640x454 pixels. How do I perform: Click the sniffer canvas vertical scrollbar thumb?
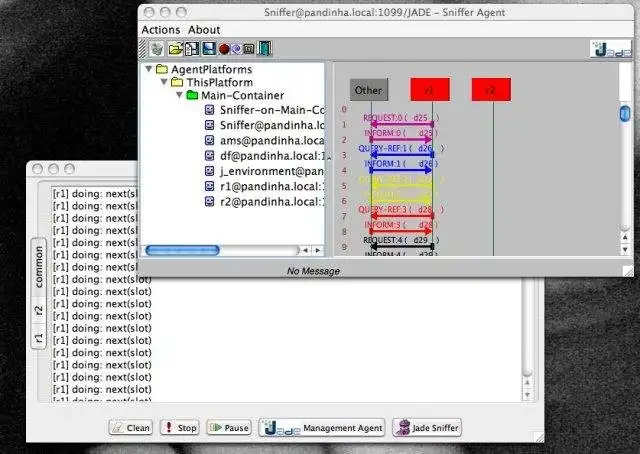[625, 113]
